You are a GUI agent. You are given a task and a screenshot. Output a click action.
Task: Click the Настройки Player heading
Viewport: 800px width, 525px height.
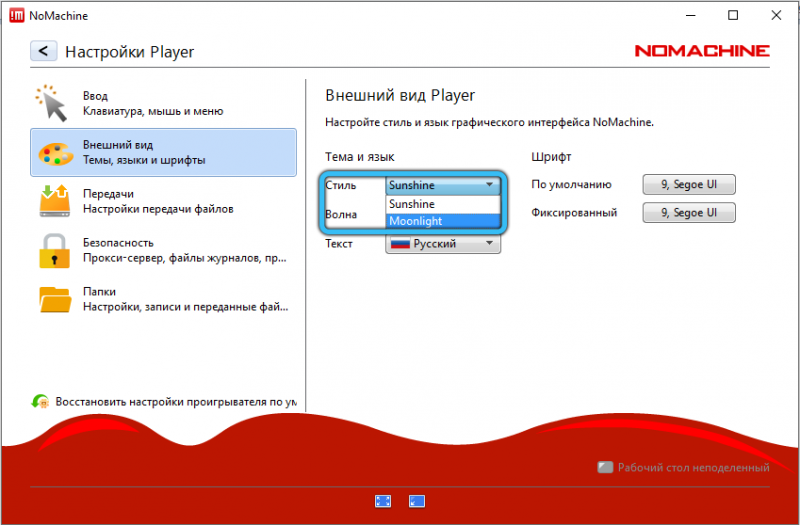click(130, 52)
